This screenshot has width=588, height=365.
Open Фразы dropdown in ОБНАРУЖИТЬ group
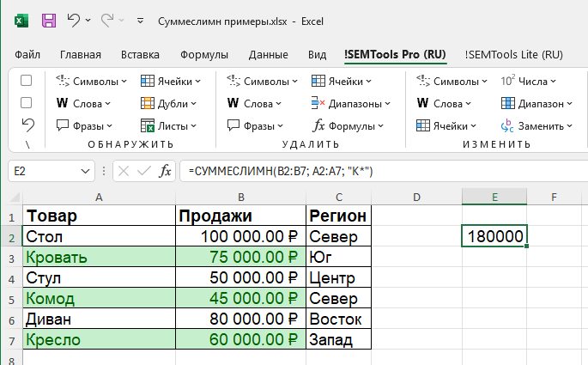coord(84,125)
